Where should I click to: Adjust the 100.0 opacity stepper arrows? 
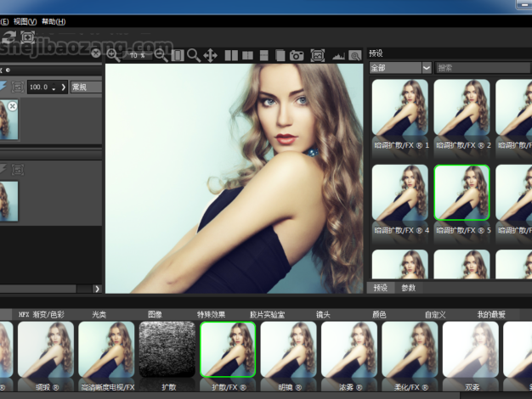pyautogui.click(x=54, y=87)
